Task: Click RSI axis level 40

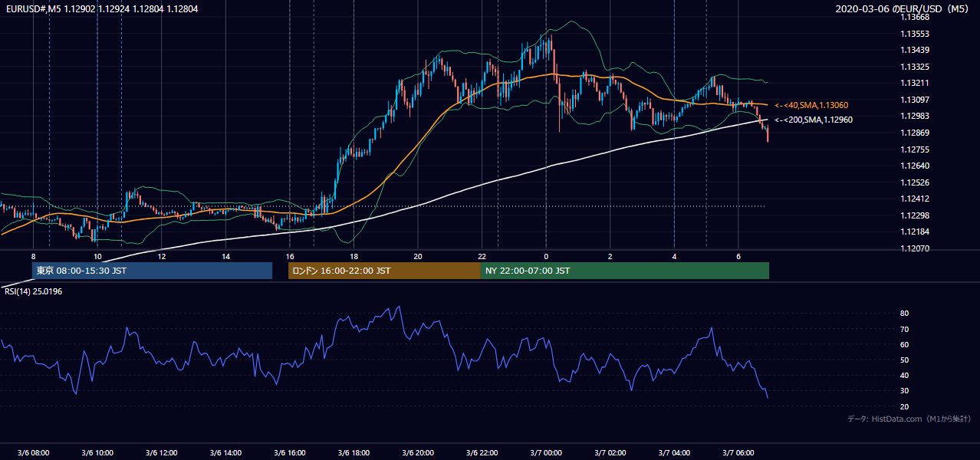Action: tap(904, 375)
